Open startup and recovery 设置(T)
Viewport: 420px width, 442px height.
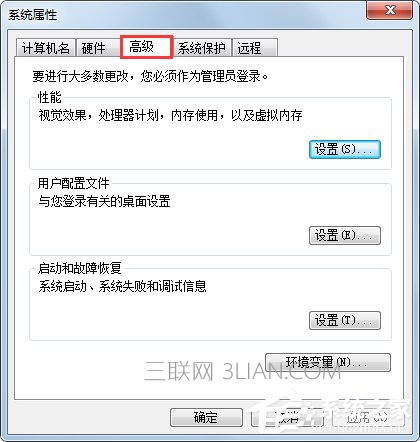(345, 321)
